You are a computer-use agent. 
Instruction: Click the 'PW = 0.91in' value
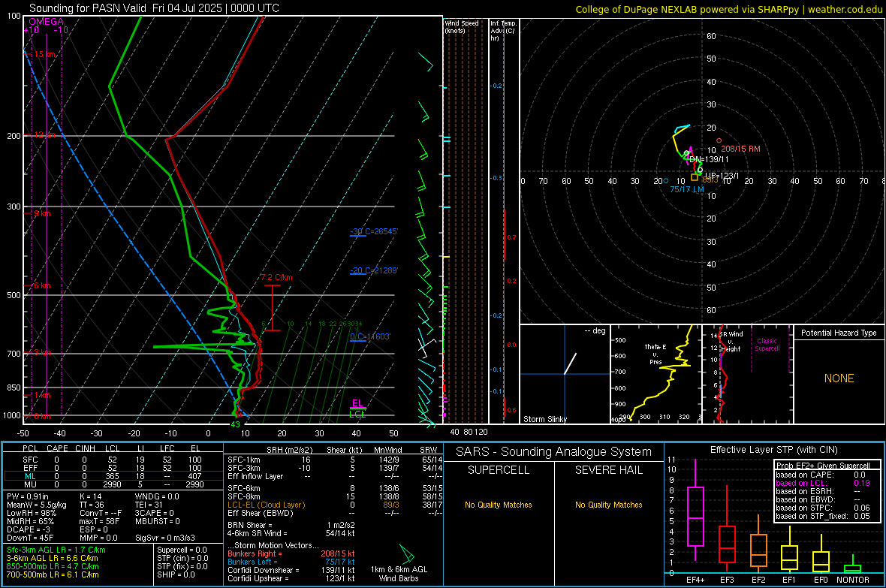click(28, 496)
